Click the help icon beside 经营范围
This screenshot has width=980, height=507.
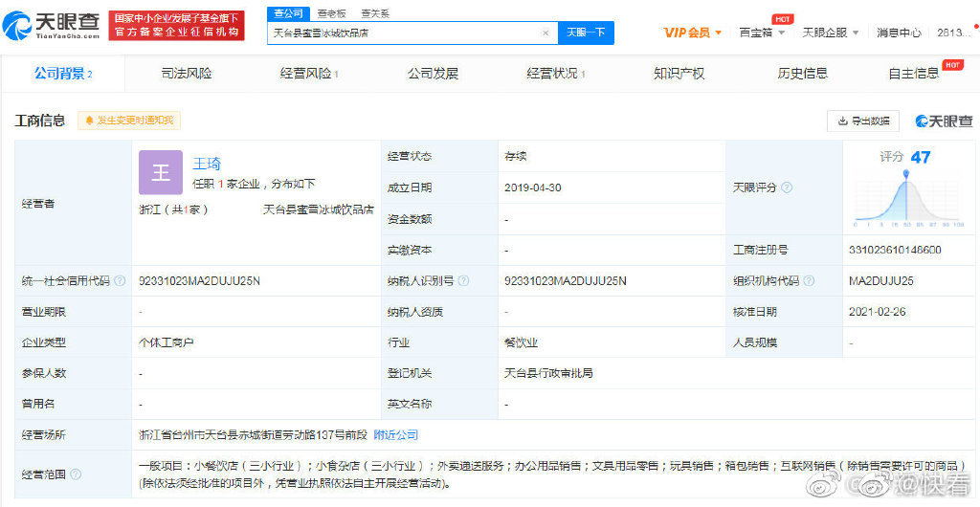coord(76,474)
